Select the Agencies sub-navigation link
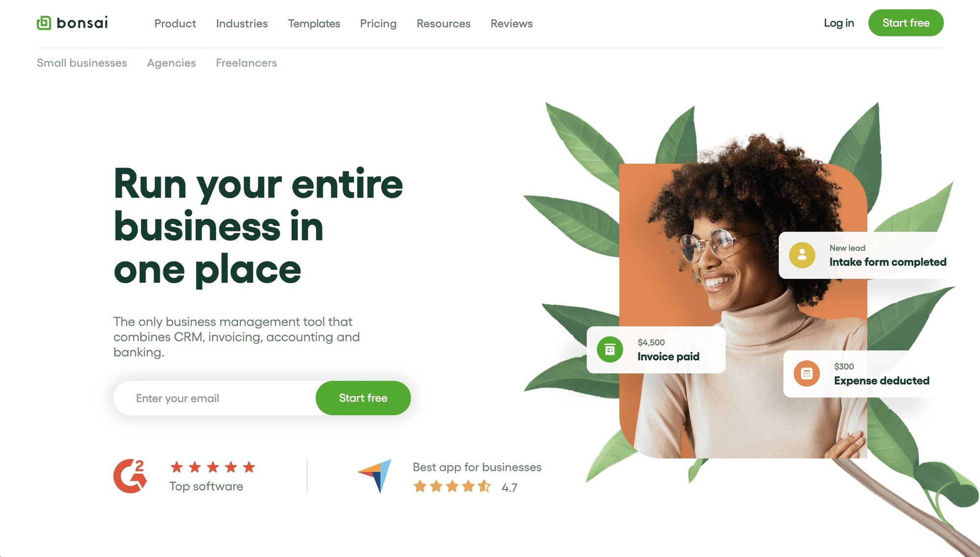 pos(171,63)
